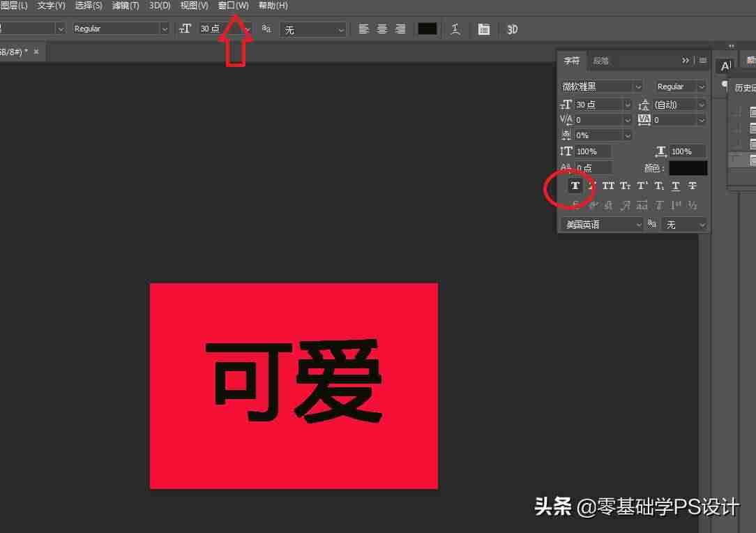Expand language dropdown 美国英语
Image resolution: width=756 pixels, height=533 pixels.
(603, 225)
